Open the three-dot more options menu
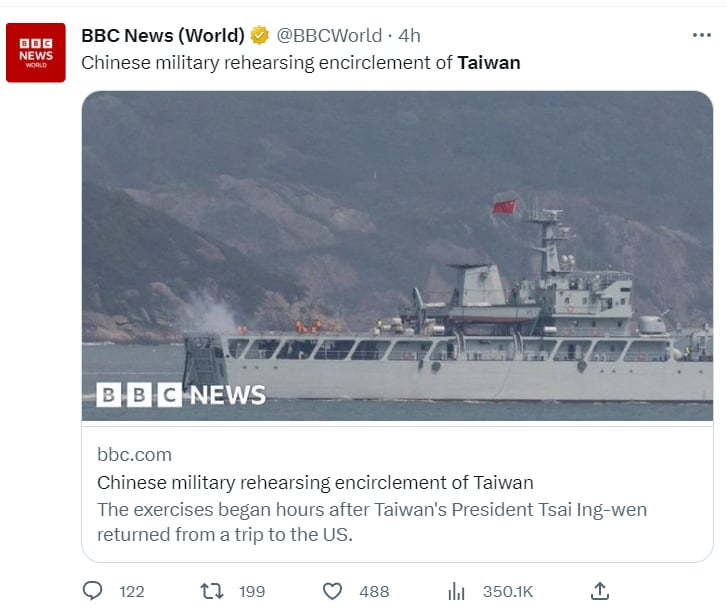Image resolution: width=727 pixels, height=608 pixels. coord(701,35)
